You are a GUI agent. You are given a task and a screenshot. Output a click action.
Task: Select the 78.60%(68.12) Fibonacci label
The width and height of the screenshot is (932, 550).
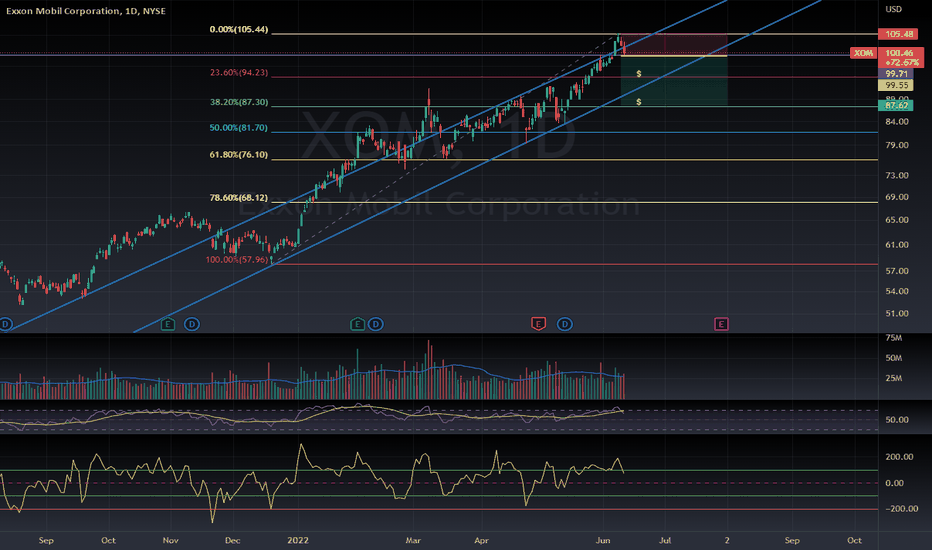[x=239, y=197]
